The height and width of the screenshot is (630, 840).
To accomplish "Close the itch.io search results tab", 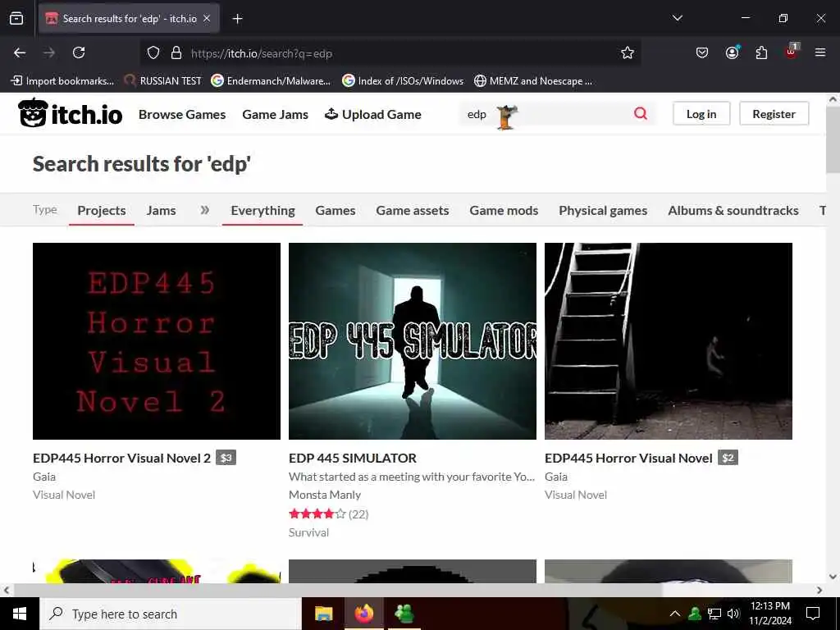I will tap(207, 18).
